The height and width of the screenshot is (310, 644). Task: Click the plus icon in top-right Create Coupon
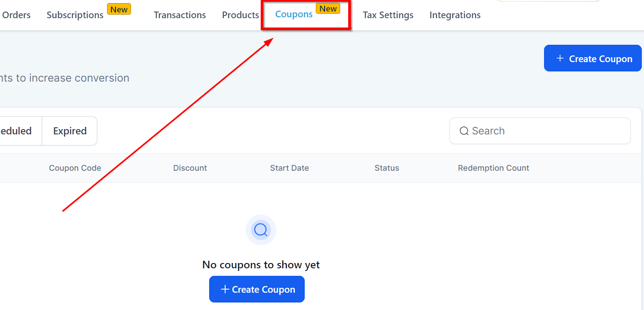[x=560, y=59]
